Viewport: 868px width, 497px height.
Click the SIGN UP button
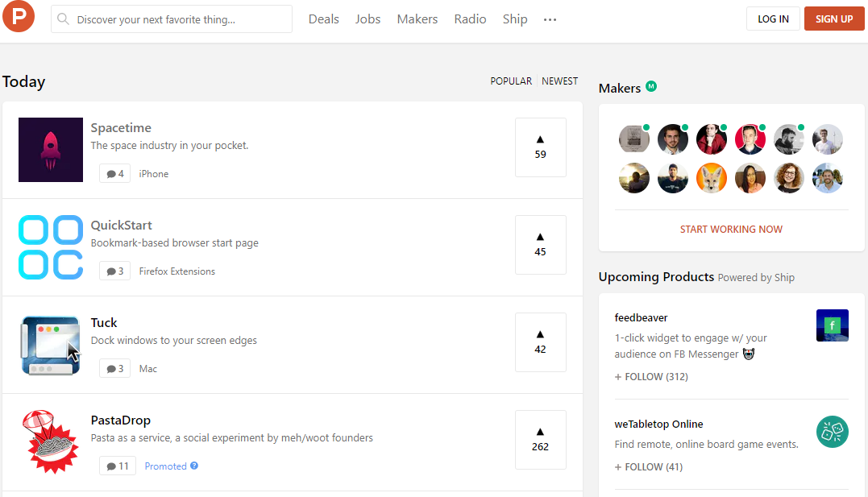833,19
